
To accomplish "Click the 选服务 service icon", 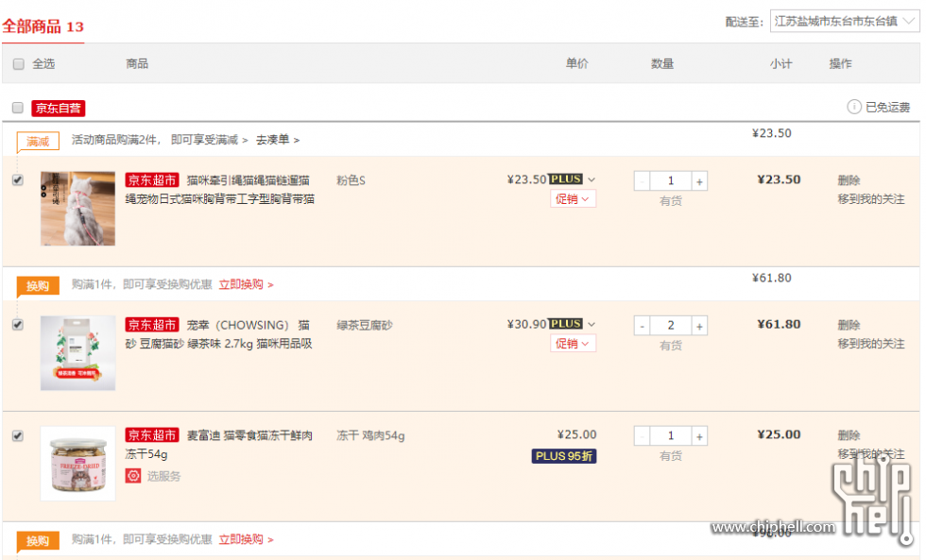I will [x=133, y=476].
